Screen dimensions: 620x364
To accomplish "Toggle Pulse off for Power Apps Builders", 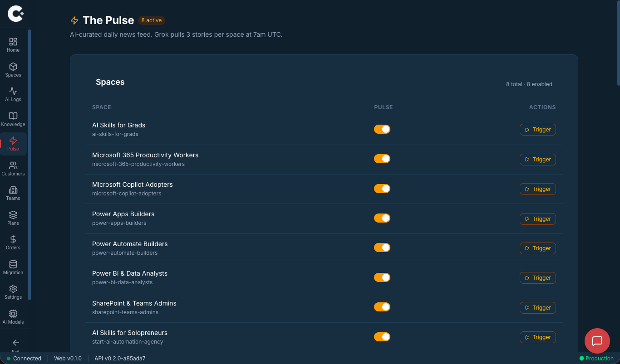I will click(382, 218).
